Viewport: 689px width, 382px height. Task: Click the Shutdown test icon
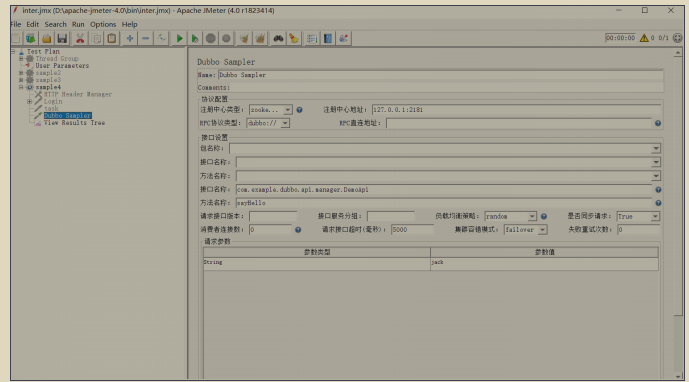226,39
